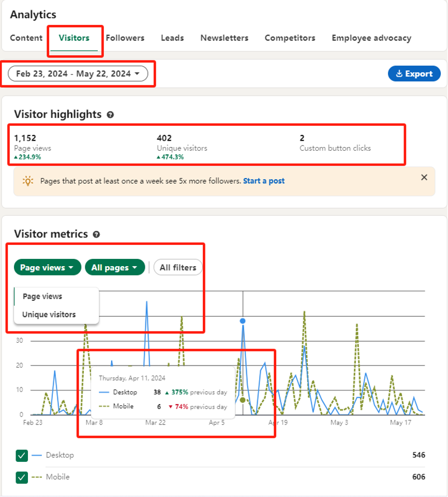Open the Content analytics tab

[x=26, y=38]
